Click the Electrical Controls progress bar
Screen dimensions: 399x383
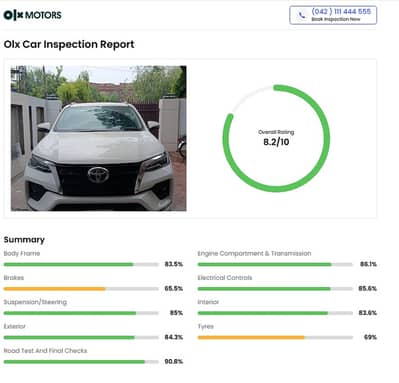275,289
